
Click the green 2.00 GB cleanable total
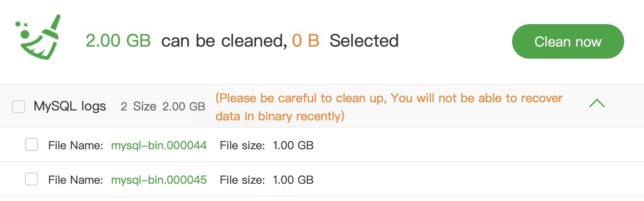[x=118, y=41]
